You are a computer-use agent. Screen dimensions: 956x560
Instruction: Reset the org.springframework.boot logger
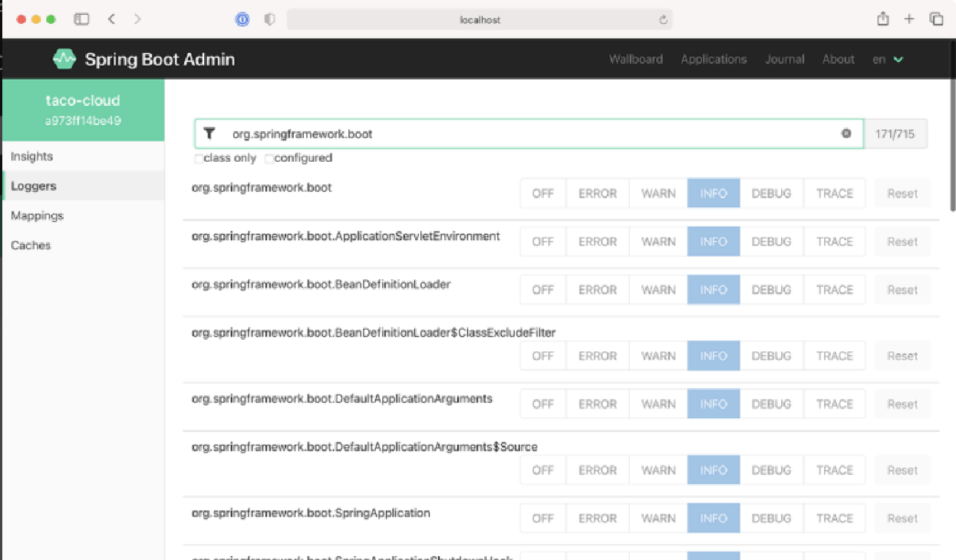(902, 193)
